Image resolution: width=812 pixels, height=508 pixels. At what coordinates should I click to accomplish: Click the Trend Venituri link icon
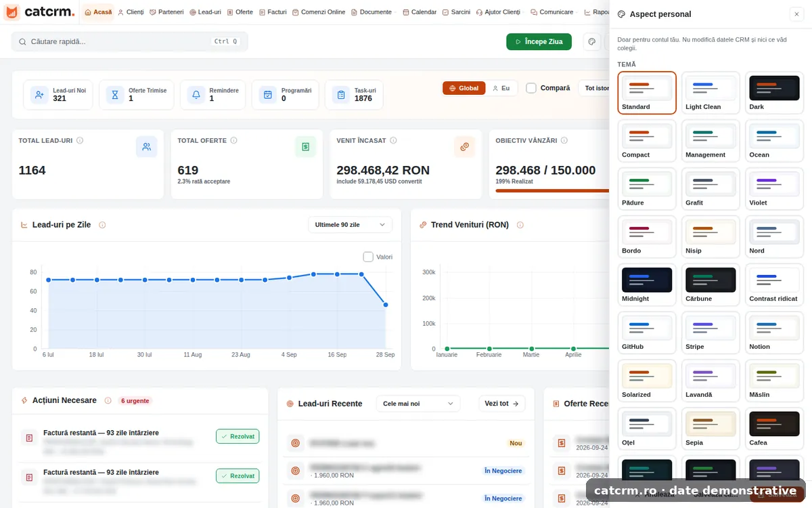[x=423, y=225]
